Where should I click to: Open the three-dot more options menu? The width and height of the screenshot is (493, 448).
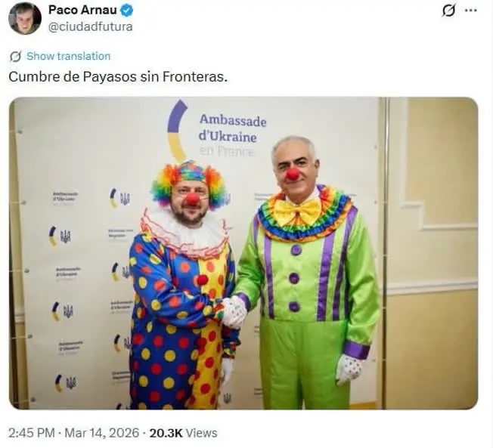point(470,11)
